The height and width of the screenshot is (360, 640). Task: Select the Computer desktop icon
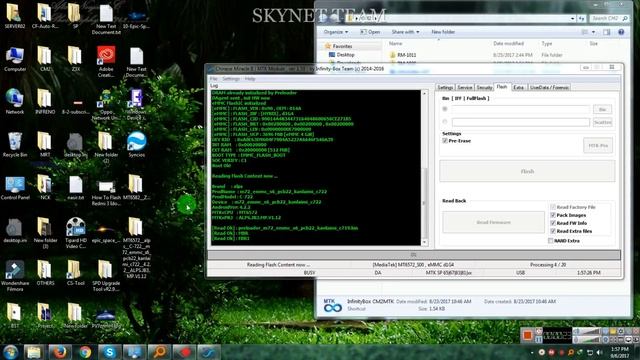(15, 58)
